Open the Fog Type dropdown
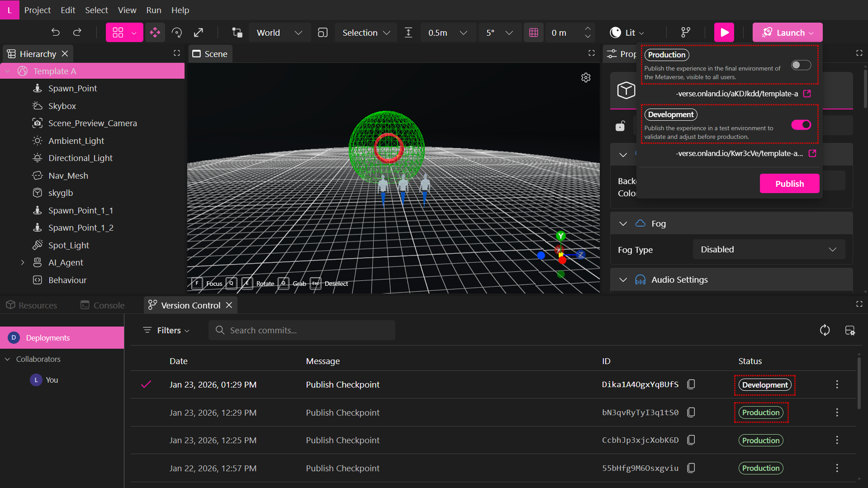This screenshot has width=868, height=488. [x=768, y=250]
